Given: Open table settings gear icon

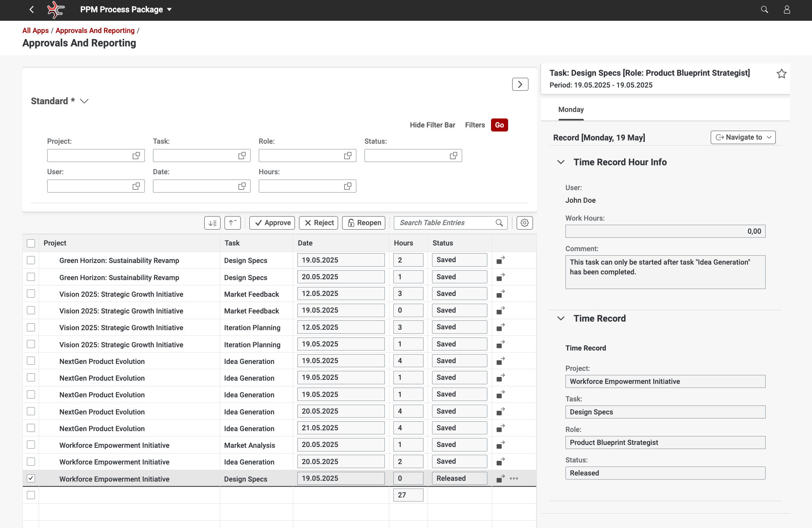Looking at the screenshot, I should click(x=524, y=223).
